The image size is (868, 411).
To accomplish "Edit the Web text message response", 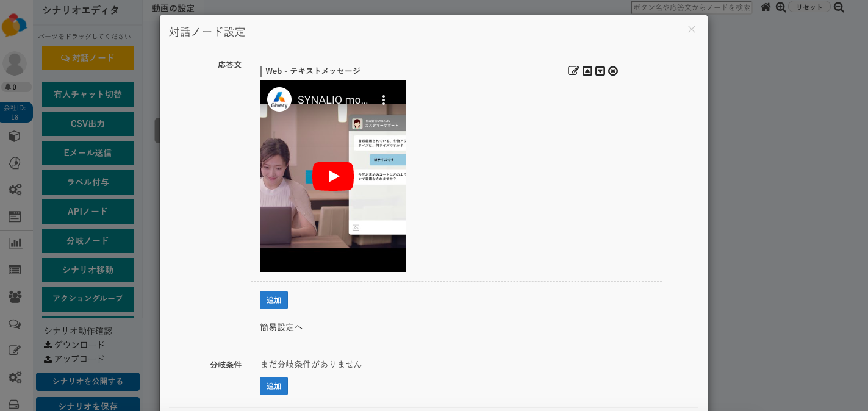I will pos(573,71).
